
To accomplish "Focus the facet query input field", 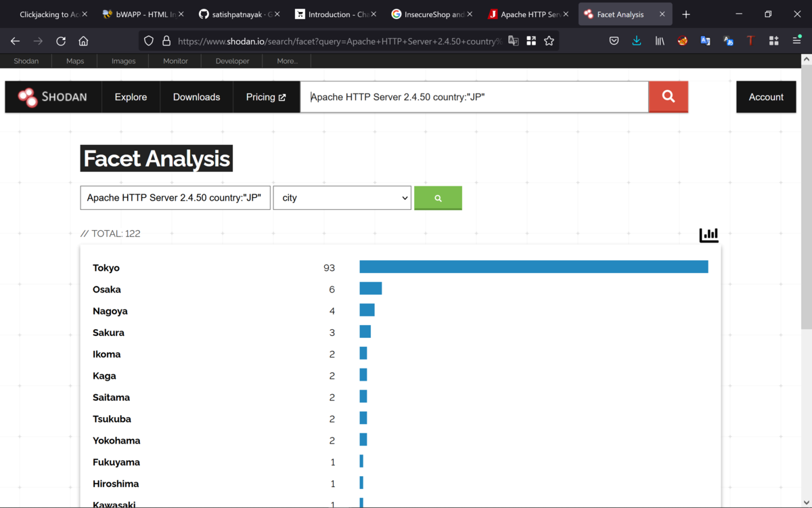I will (175, 198).
